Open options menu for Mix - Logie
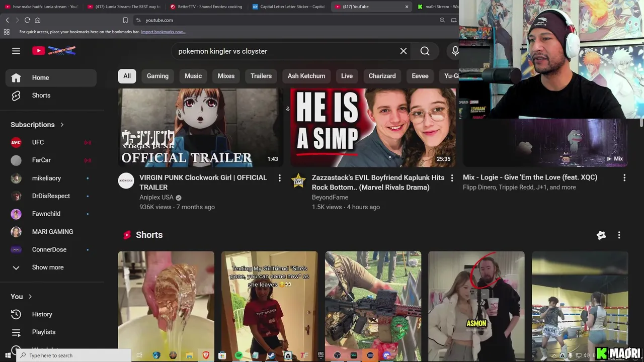The image size is (644, 362). tap(624, 178)
